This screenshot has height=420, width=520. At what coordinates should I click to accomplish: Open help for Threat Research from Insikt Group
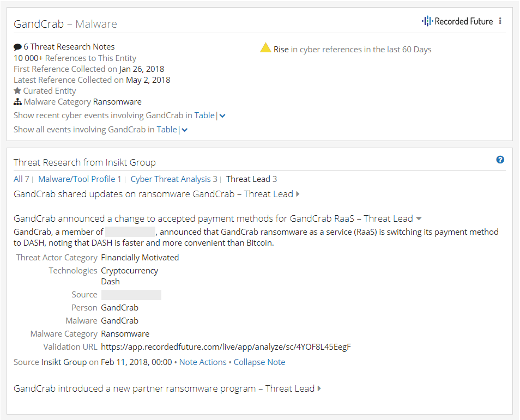(x=500, y=160)
